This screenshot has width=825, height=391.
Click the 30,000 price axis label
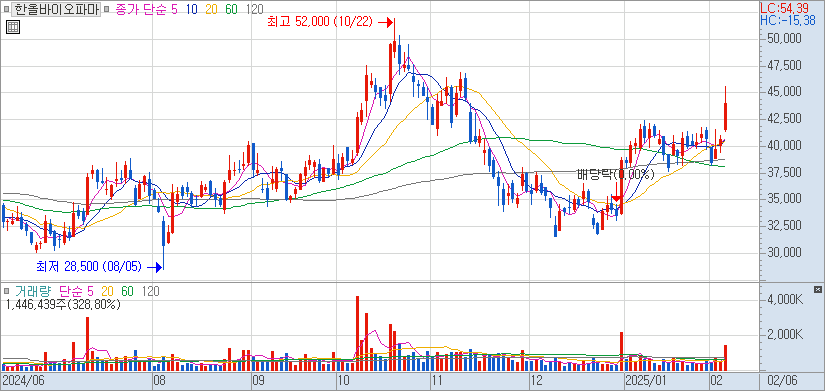pos(784,253)
